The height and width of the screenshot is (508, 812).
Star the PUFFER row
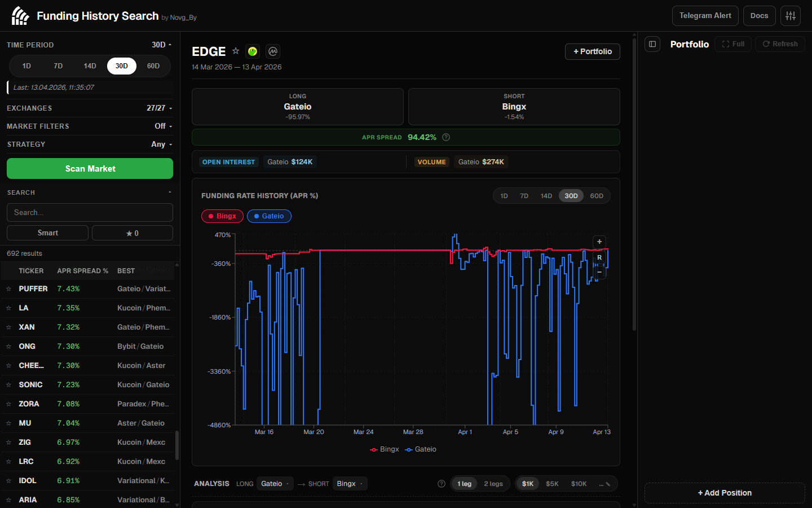[8, 289]
